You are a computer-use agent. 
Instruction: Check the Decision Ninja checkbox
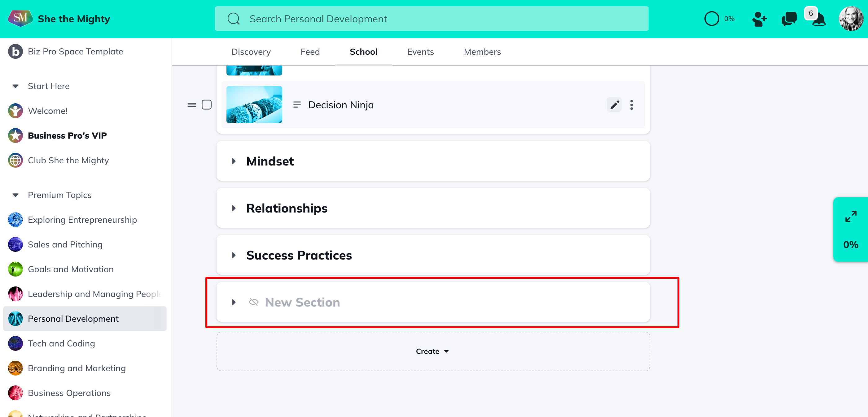coord(207,105)
